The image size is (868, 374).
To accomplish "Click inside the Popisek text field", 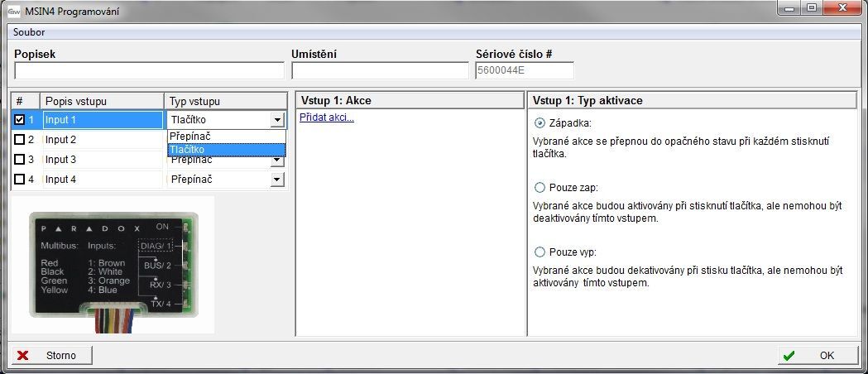I will (x=149, y=71).
